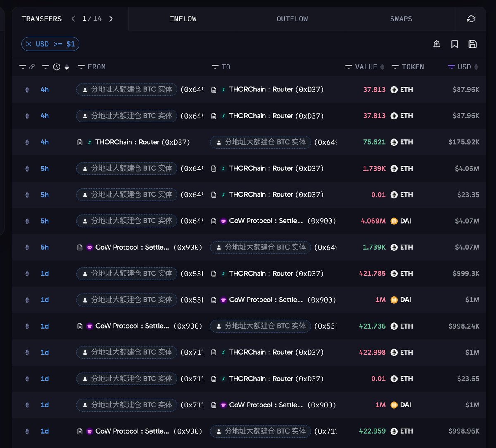Viewport: 496px width, 448px height.
Task: Open the 0x53F address in the $999.3K row
Action: (x=192, y=274)
